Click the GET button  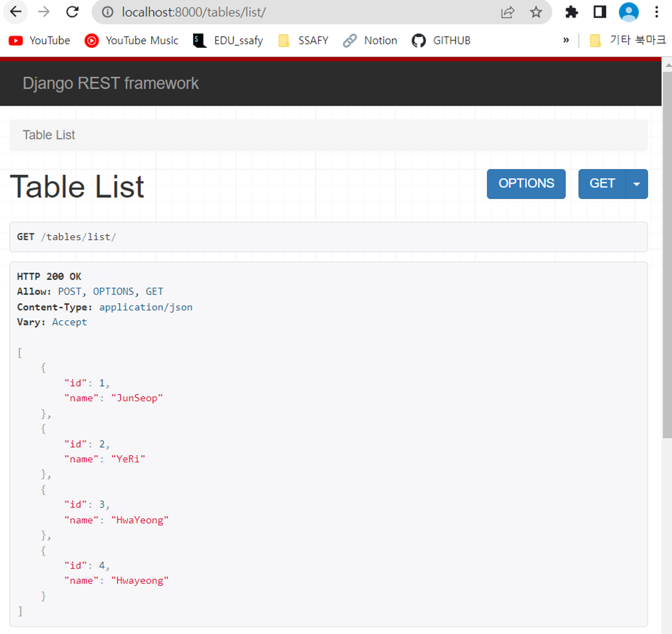coord(602,184)
